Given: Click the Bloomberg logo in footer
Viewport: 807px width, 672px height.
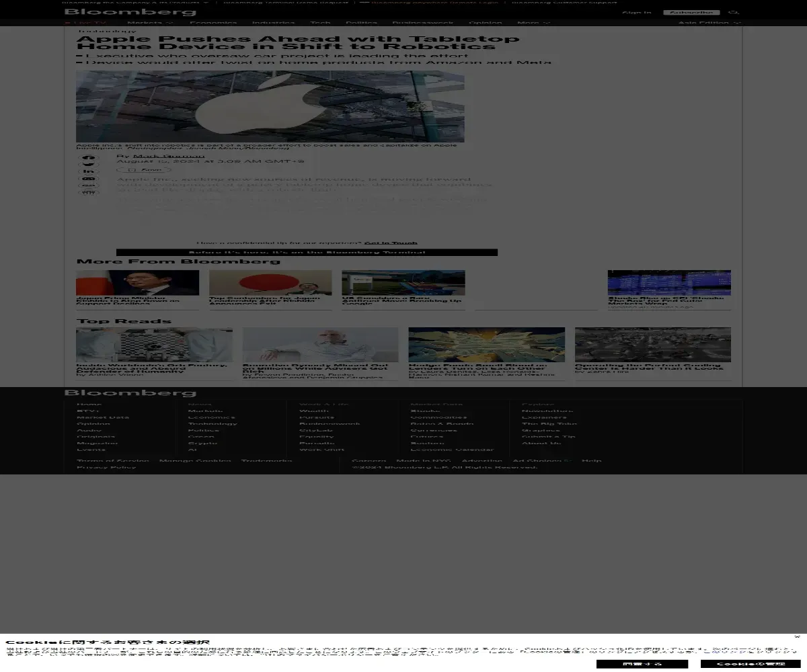Looking at the screenshot, I should (130, 392).
